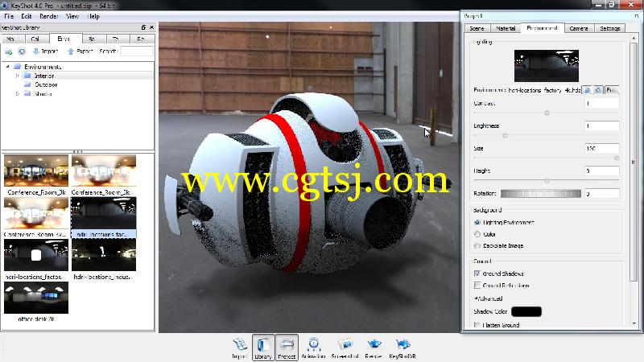Open the KeyShotVR icon
The height and width of the screenshot is (362, 644).
pyautogui.click(x=402, y=348)
